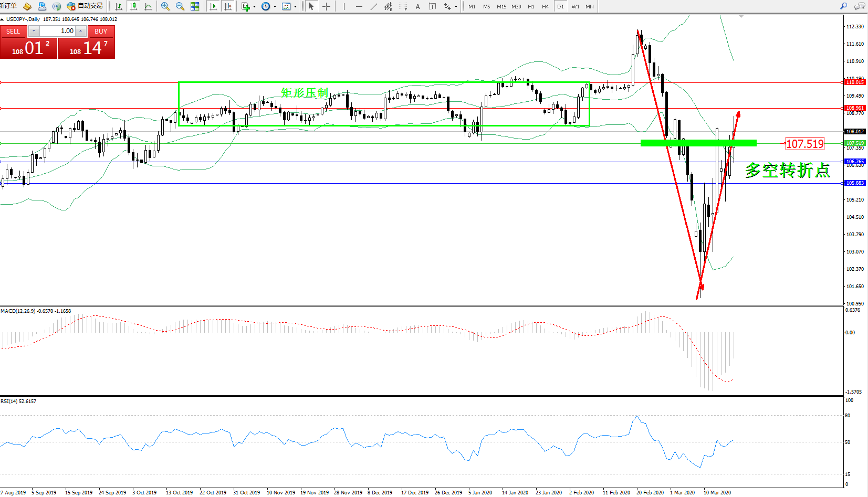Select the Fibonacci retracement tool

tap(403, 6)
